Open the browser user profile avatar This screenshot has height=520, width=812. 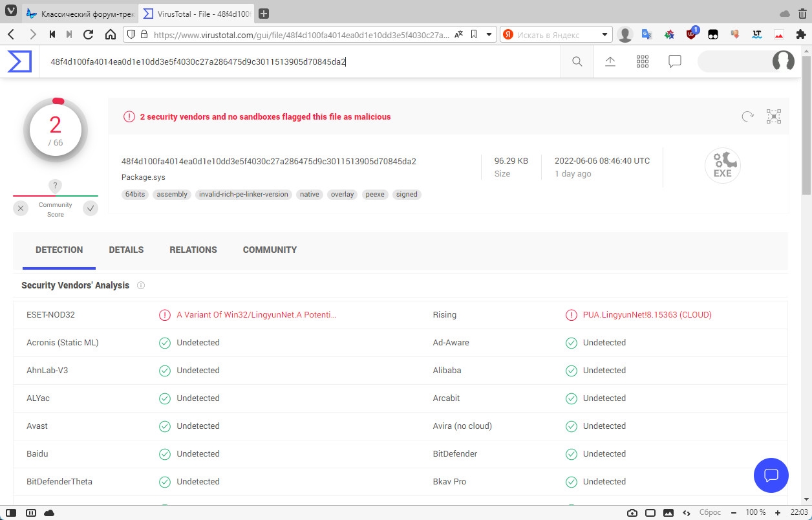tap(625, 34)
